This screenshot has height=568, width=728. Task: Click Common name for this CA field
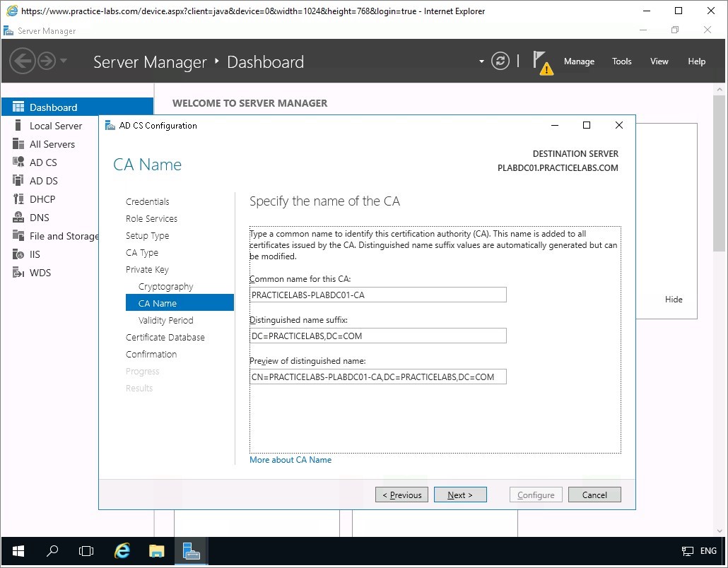[378, 295]
